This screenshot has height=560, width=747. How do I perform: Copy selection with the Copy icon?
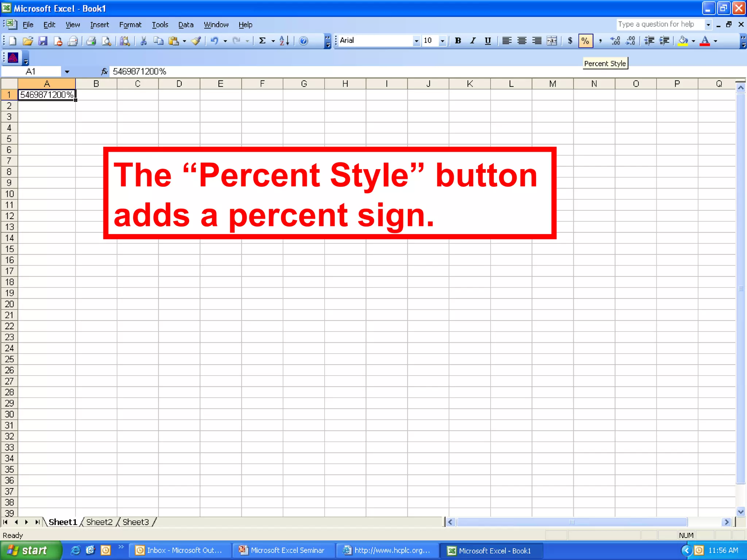[x=158, y=41]
